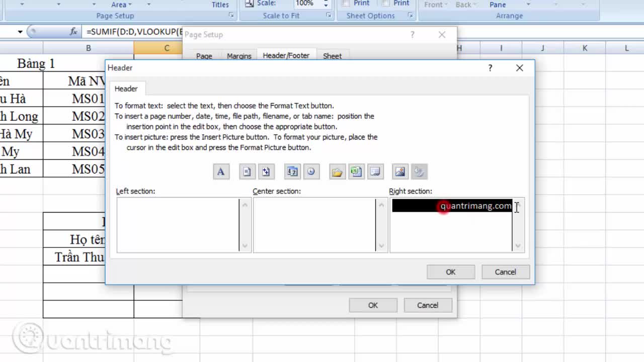Open the Page Setup group dialog launcher
644x362 pixels.
(x=231, y=16)
